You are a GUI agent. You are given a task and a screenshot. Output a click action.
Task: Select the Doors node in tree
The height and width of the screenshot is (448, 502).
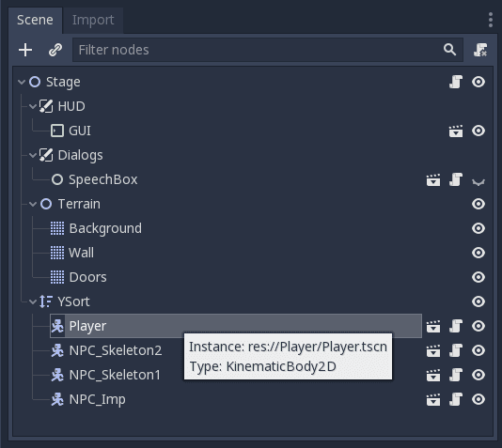click(87, 277)
